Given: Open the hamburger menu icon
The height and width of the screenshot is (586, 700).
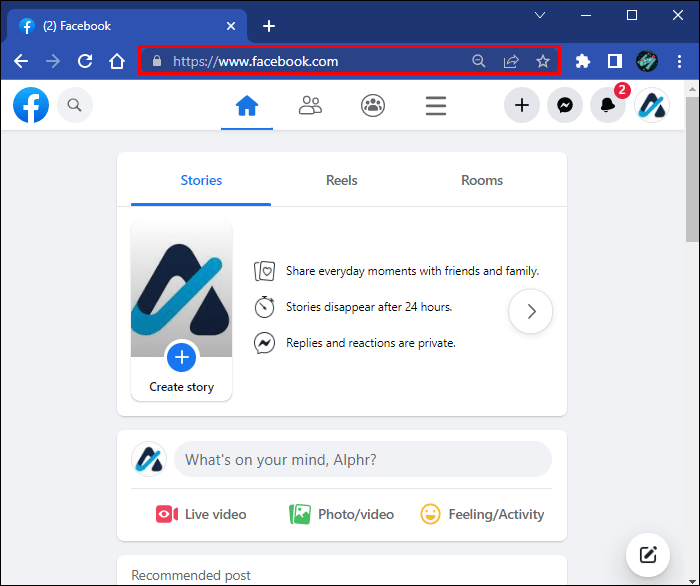Looking at the screenshot, I should [436, 106].
